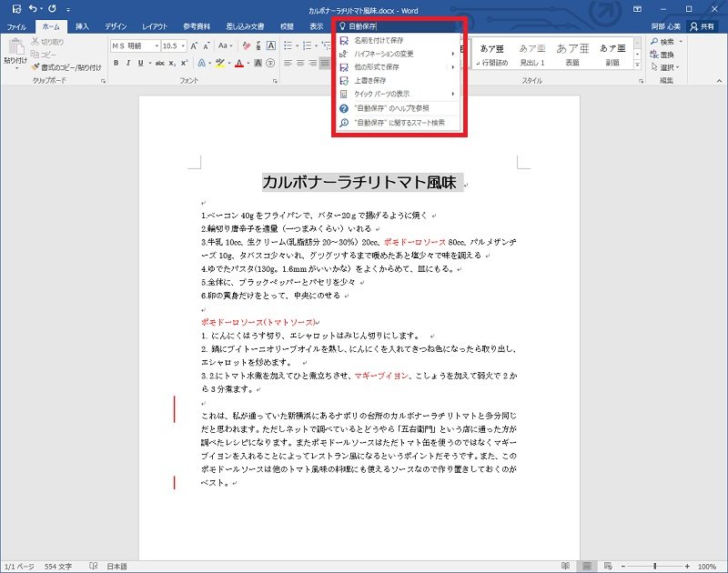Align text left in paragraph group
The image size is (728, 573).
click(288, 63)
